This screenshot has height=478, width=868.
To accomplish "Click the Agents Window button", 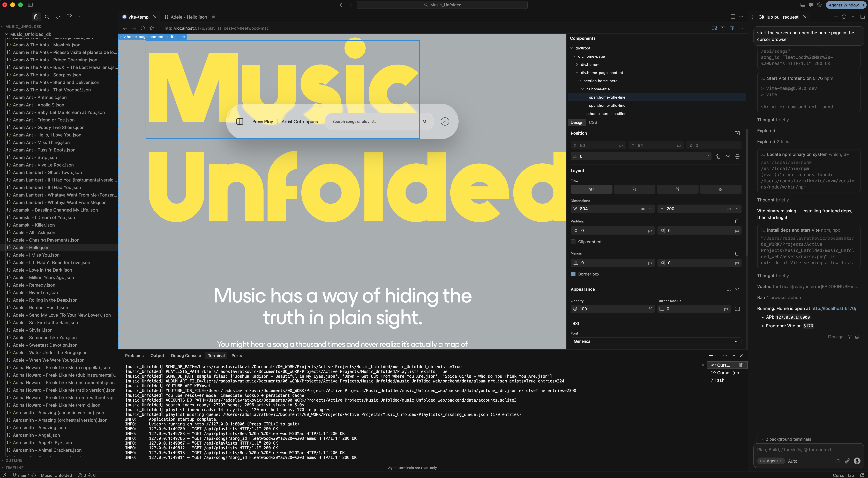I will click(x=846, y=5).
